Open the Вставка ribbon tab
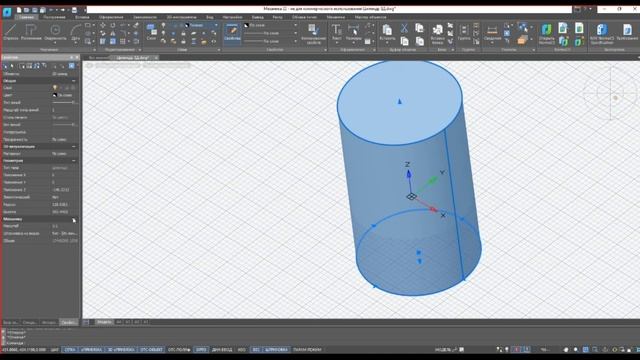The image size is (640, 360). 82,17
